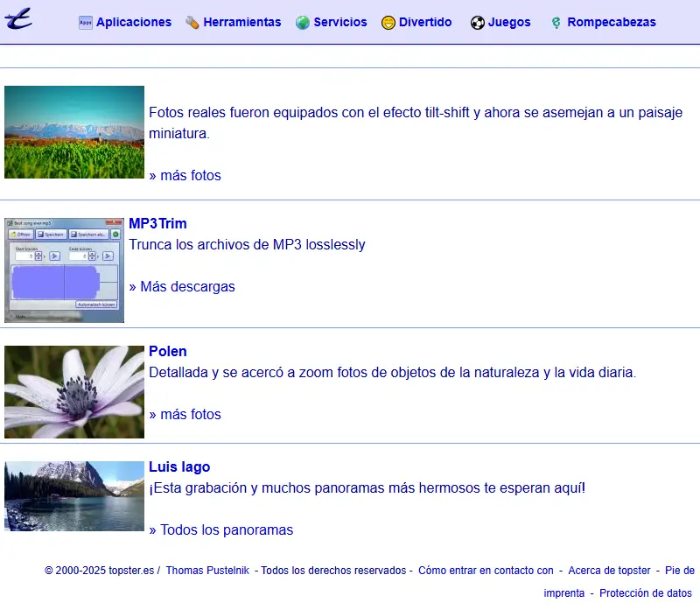Screen dimensions: 700x610
Task: Open the Servicios menu
Action: (340, 22)
